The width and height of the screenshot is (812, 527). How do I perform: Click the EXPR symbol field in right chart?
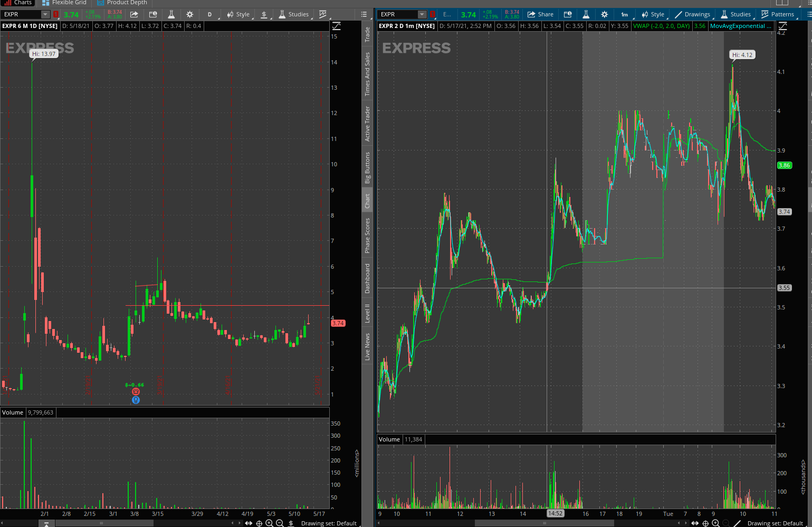[x=398, y=14]
